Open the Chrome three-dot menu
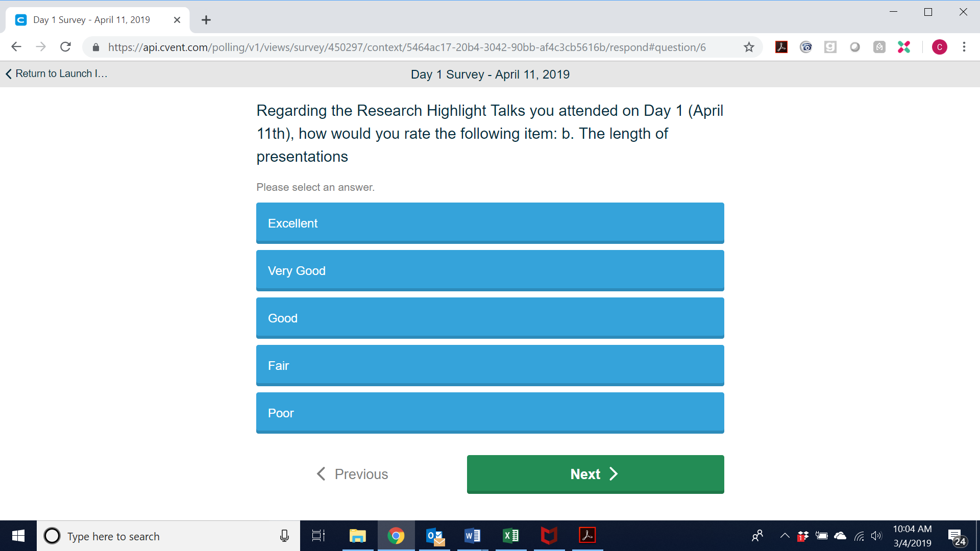Image resolution: width=980 pixels, height=551 pixels. point(964,47)
